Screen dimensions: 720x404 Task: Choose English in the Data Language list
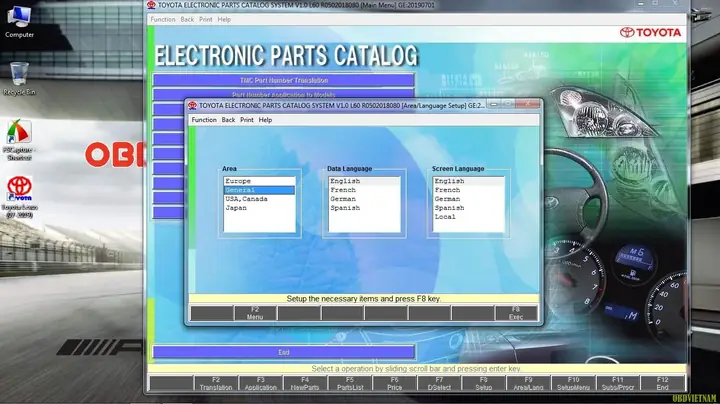364,181
